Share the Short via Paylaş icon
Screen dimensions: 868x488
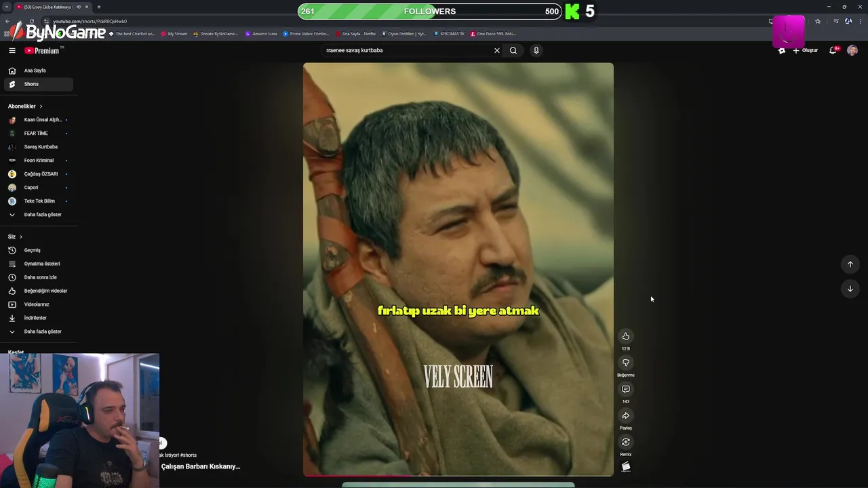(626, 415)
